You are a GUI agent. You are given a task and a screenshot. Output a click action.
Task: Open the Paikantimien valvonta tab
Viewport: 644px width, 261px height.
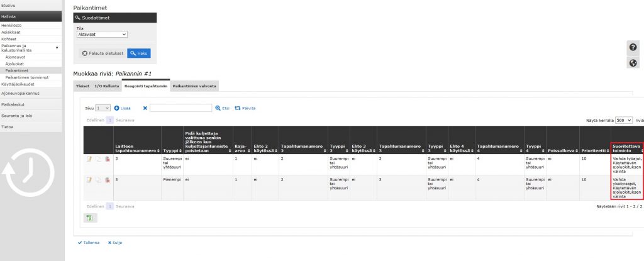click(194, 85)
